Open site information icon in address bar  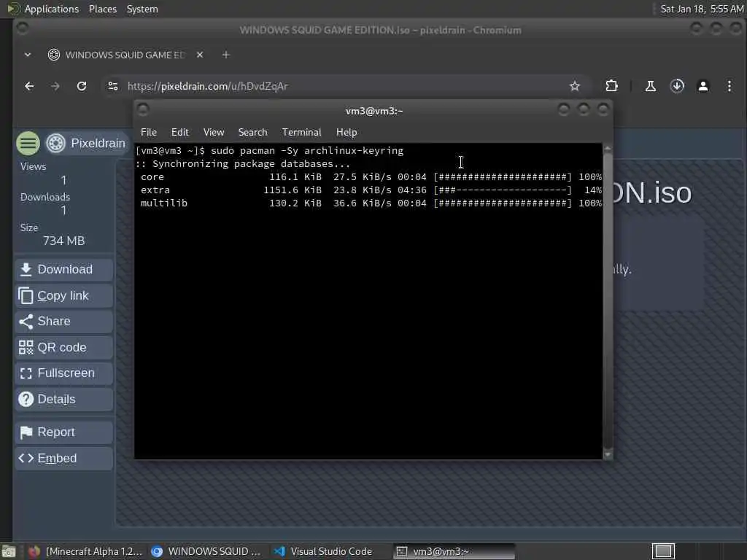[113, 86]
